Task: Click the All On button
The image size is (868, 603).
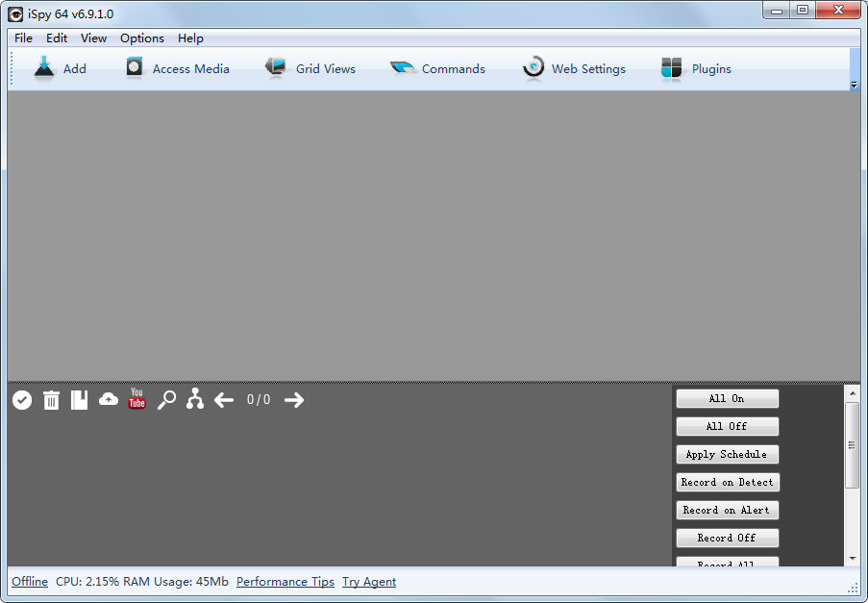Action: pos(728,399)
